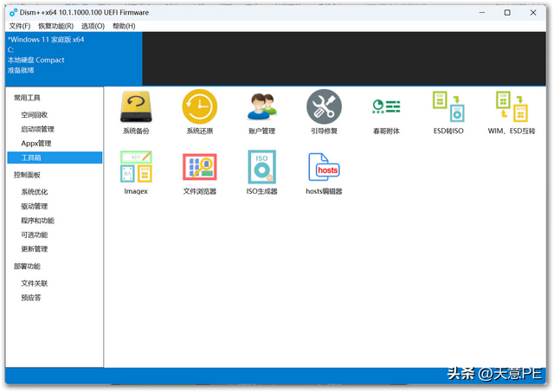The height and width of the screenshot is (392, 554).
Task: Select the highlighted 工具箱 toolbox entry
Action: pyautogui.click(x=55, y=157)
